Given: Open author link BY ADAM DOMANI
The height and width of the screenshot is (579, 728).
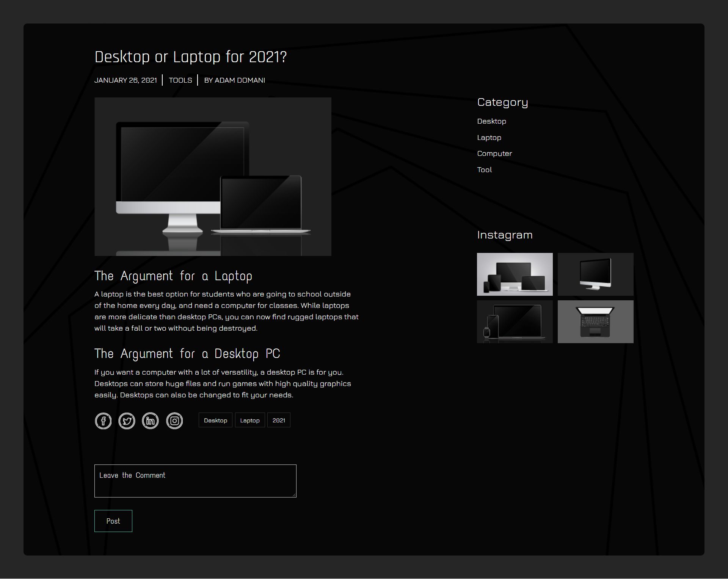Looking at the screenshot, I should (x=235, y=80).
